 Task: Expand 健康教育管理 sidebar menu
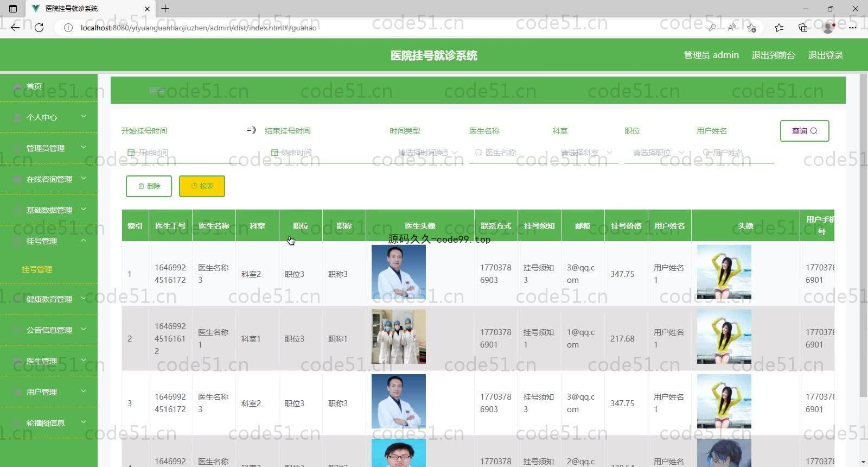pos(49,299)
